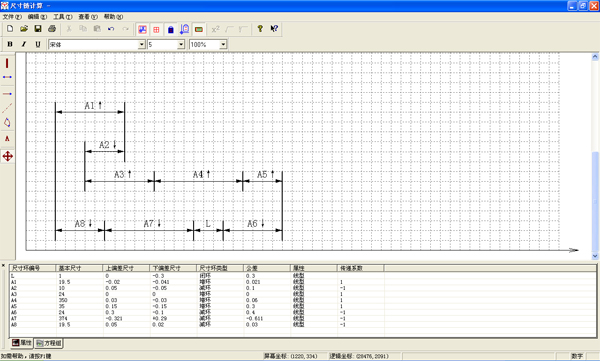
Task: Select the red text A tool
Action: (x=7, y=139)
